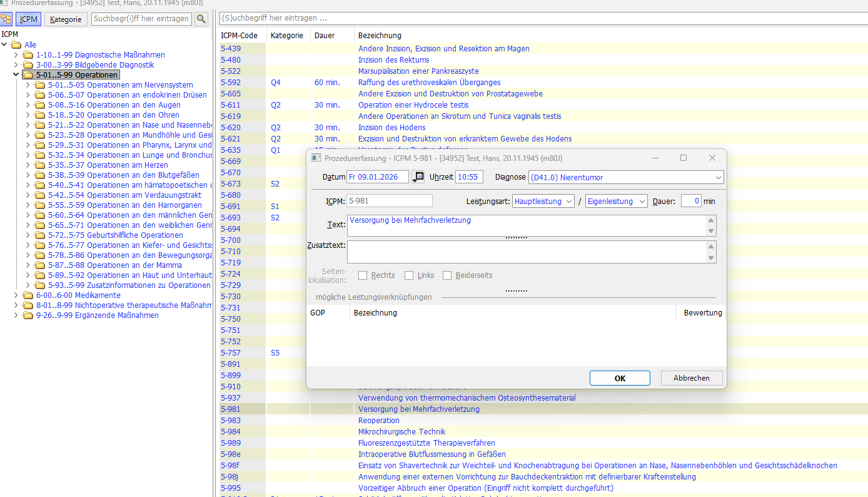Open the calendar date picker icon
The image size is (868, 497).
(x=418, y=177)
